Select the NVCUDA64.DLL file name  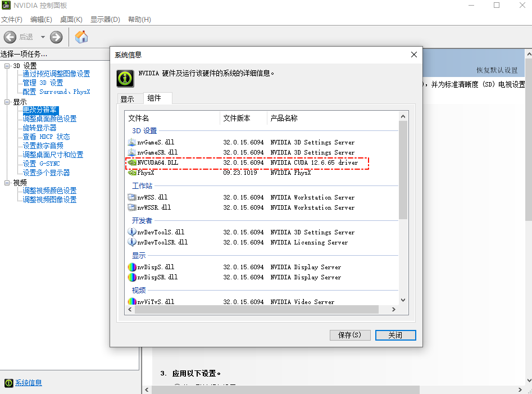click(x=157, y=162)
